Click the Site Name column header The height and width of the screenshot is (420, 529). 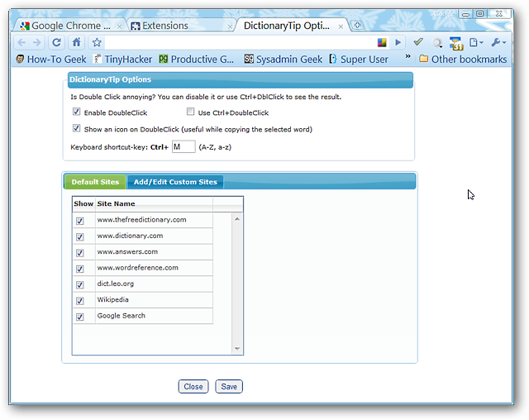(x=117, y=203)
